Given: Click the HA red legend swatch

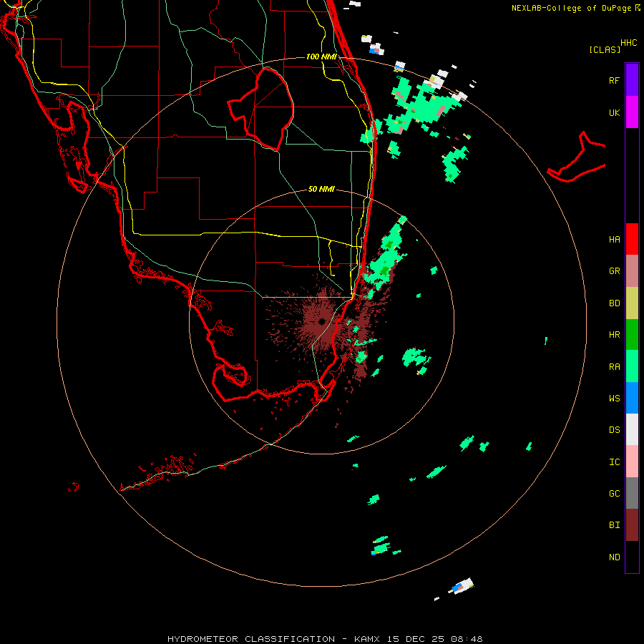Looking at the screenshot, I should [x=632, y=239].
